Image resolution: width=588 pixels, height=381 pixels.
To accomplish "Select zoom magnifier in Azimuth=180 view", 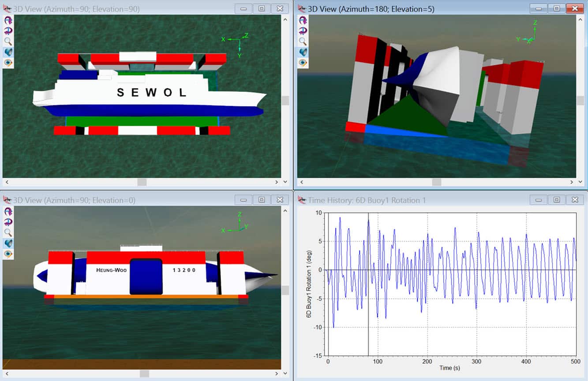I will tap(303, 41).
